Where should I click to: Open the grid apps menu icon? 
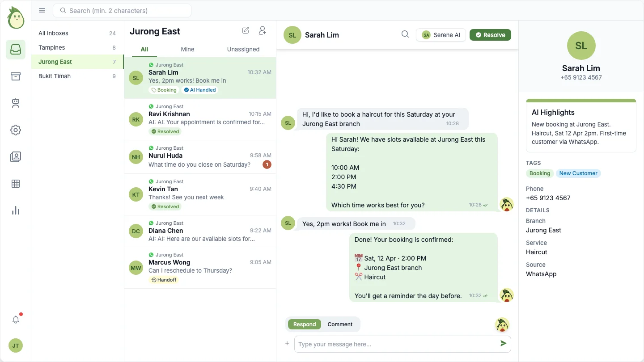[x=16, y=184]
